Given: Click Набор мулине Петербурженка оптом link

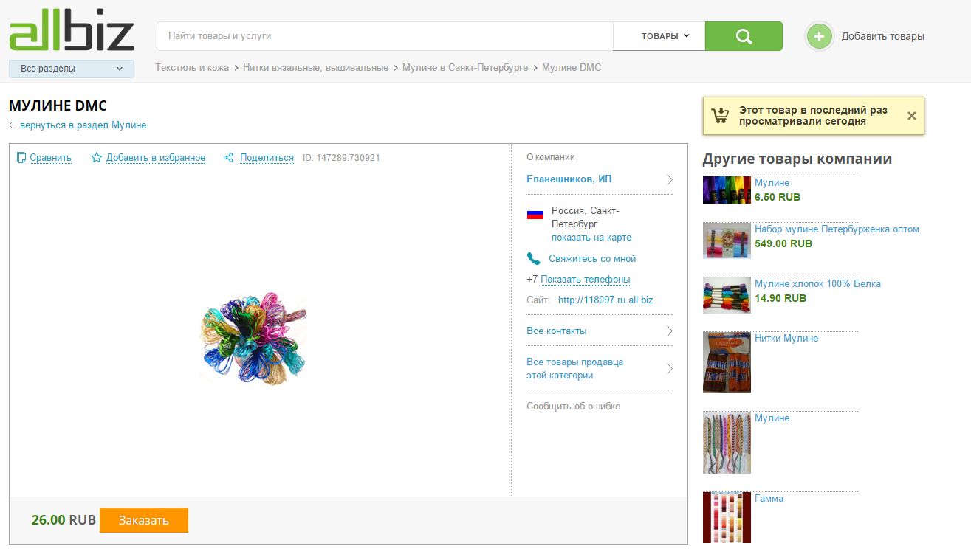Looking at the screenshot, I should [x=837, y=229].
